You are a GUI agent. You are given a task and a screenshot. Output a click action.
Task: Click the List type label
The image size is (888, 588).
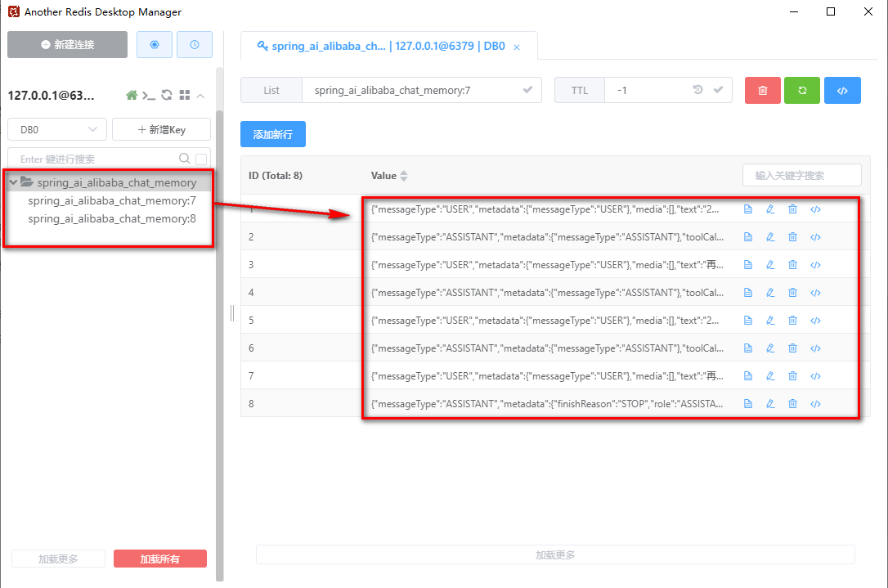pos(271,91)
